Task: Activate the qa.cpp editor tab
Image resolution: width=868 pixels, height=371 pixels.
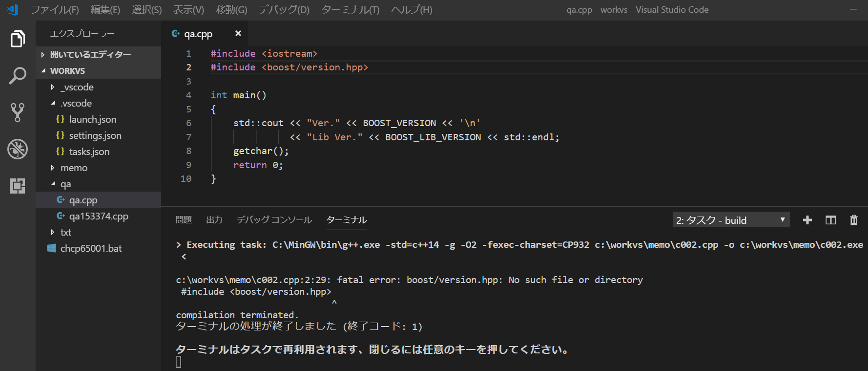Action: [x=205, y=34]
